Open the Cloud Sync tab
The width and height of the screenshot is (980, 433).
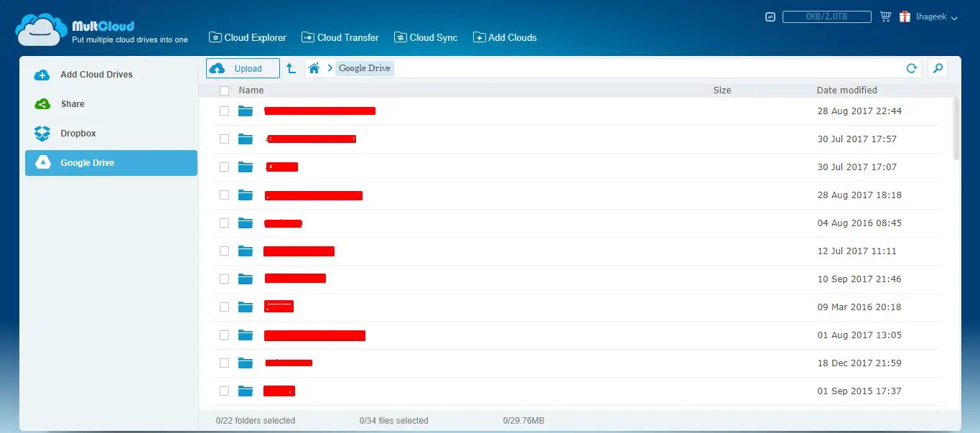click(426, 37)
